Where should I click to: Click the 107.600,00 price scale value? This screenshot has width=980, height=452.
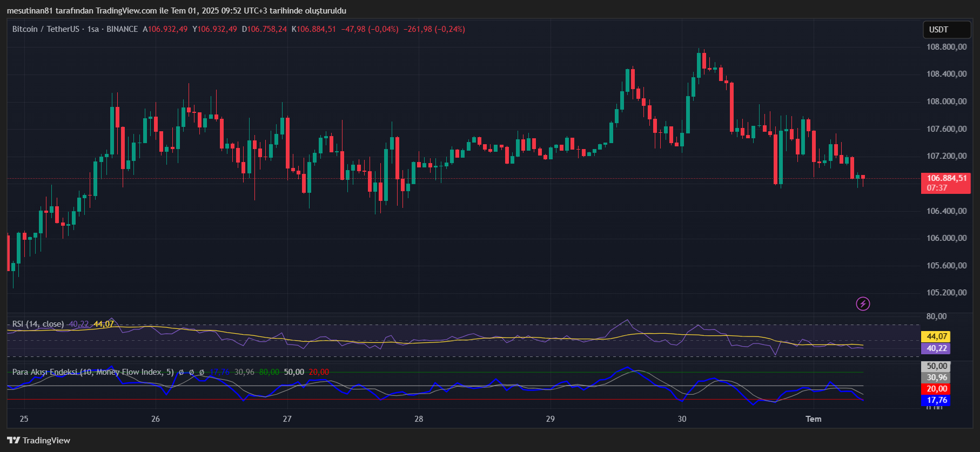tap(947, 129)
